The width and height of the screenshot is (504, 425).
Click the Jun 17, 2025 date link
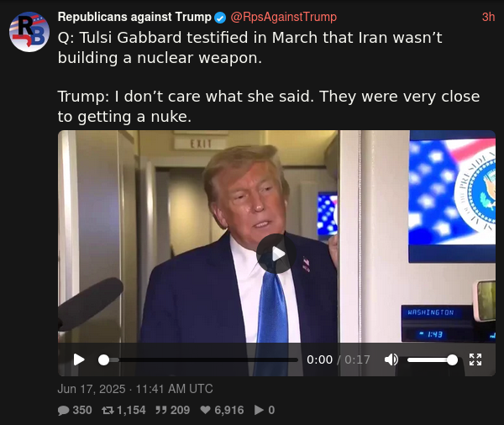(135, 389)
